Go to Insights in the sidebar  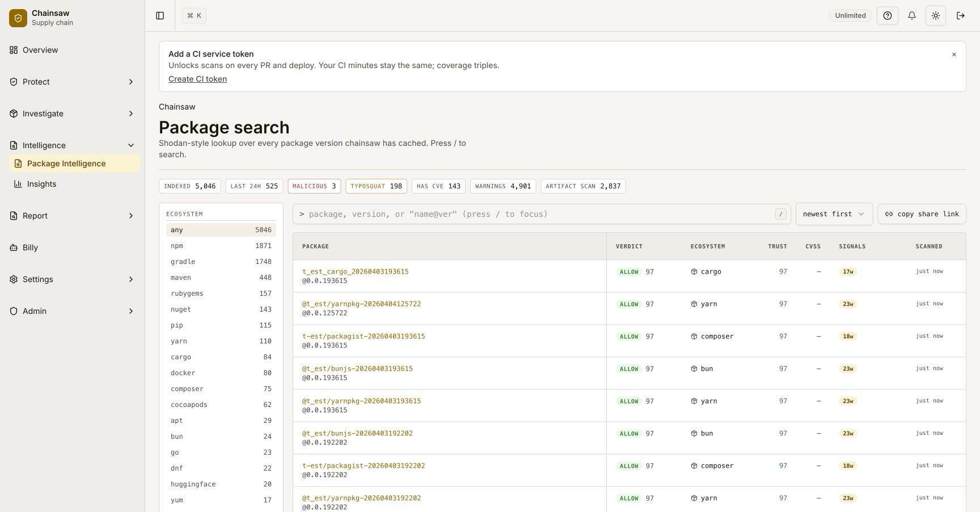coord(75,184)
